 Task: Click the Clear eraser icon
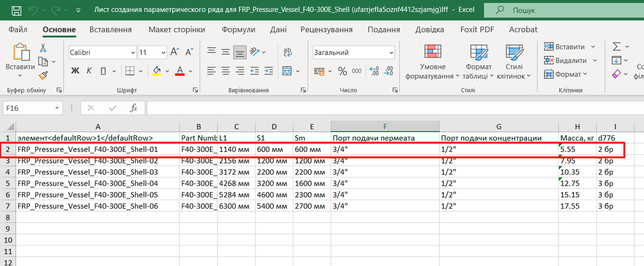616,74
